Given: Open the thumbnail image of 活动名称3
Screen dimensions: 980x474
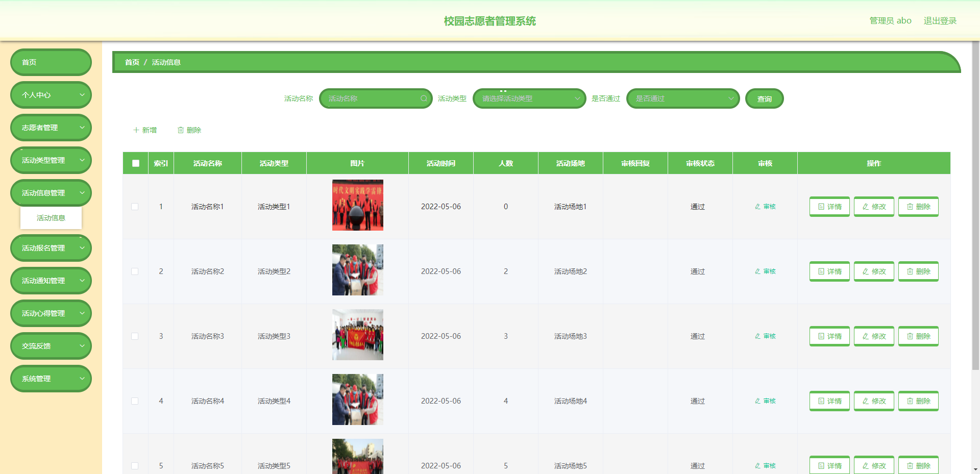Looking at the screenshot, I should click(x=357, y=335).
